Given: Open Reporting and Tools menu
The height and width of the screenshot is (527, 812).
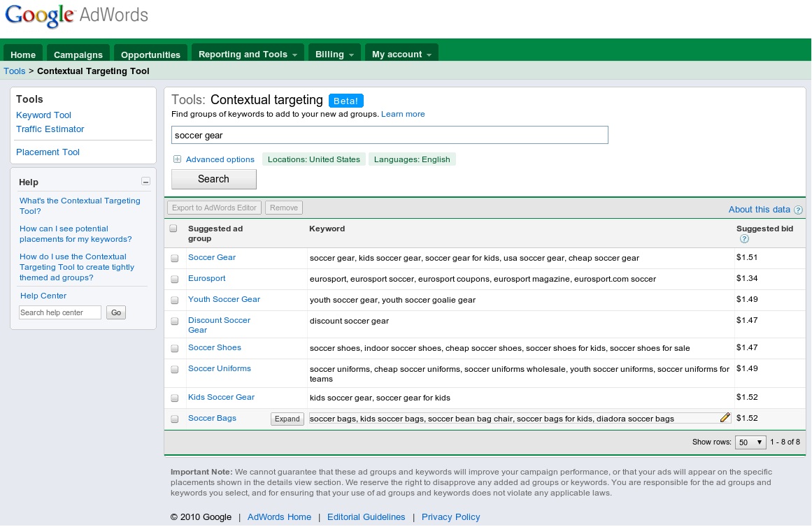Looking at the screenshot, I should pos(248,54).
